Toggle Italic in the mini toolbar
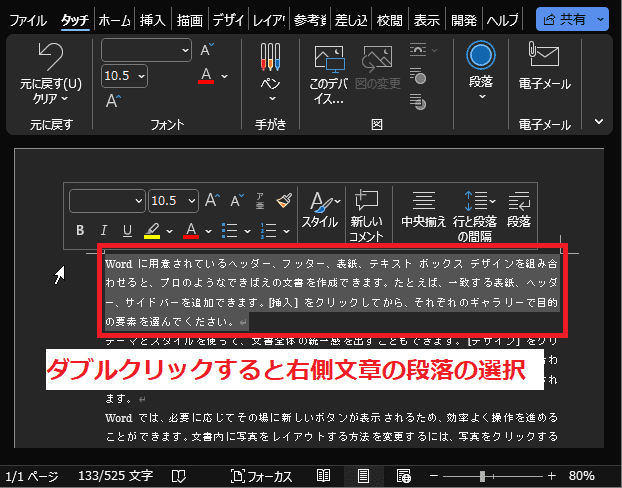 [104, 231]
